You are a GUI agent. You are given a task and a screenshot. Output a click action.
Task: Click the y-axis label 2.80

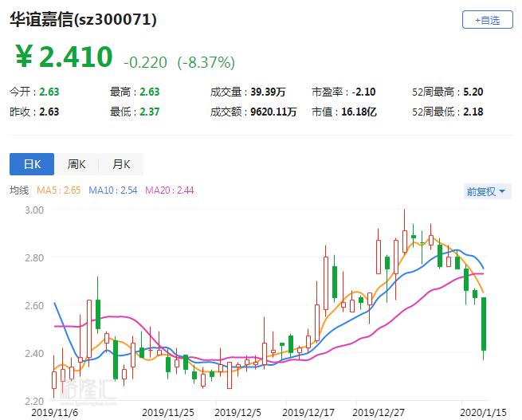(x=34, y=257)
